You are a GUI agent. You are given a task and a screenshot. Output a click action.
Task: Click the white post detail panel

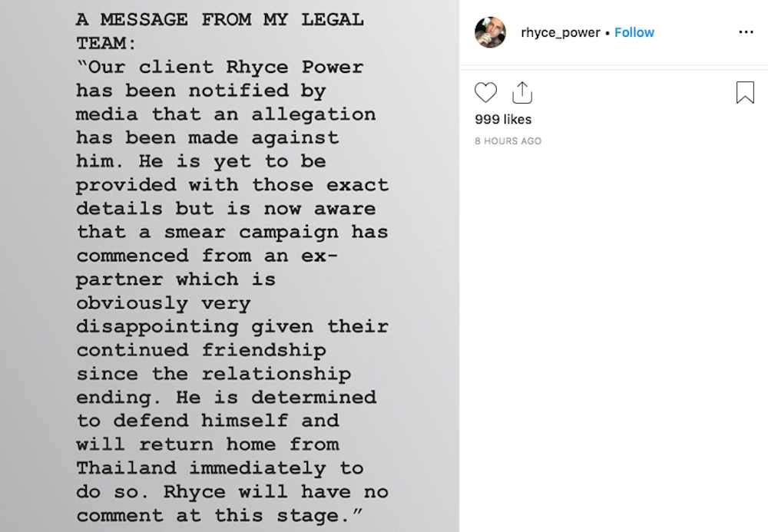point(614,307)
